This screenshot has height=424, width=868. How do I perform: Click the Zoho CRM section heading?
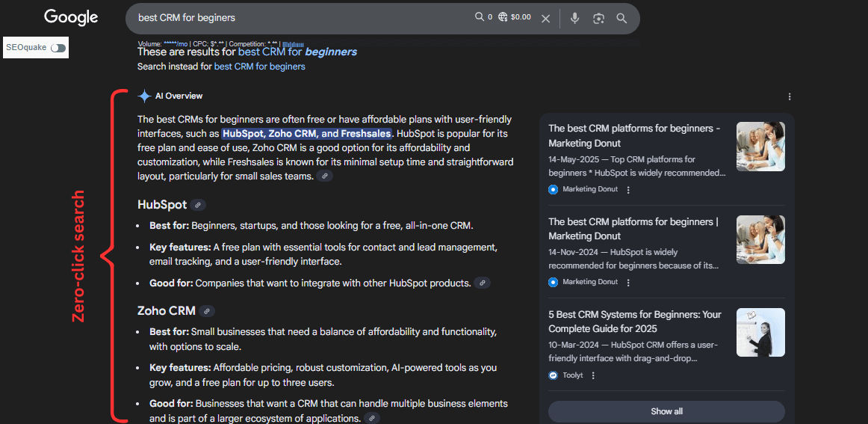click(x=167, y=311)
